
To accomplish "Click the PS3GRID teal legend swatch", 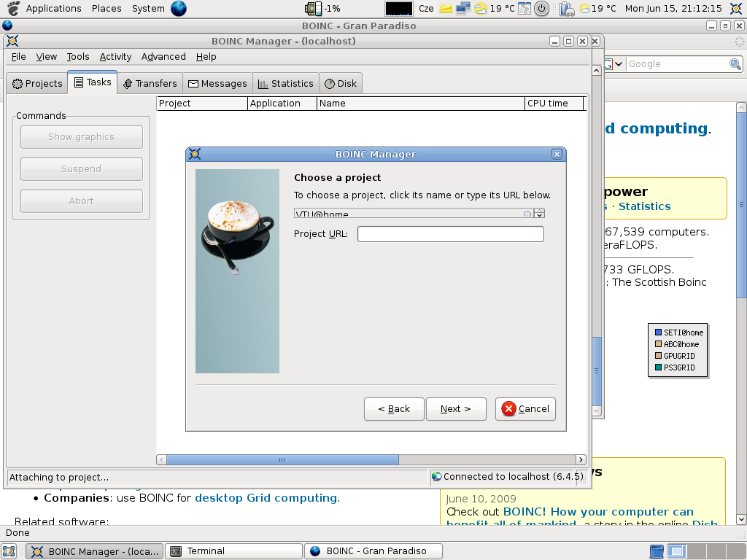I will (659, 367).
